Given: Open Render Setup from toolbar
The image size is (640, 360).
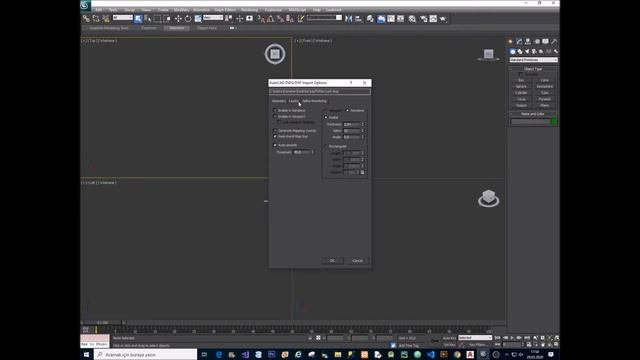Looking at the screenshot, I should pos(424,19).
